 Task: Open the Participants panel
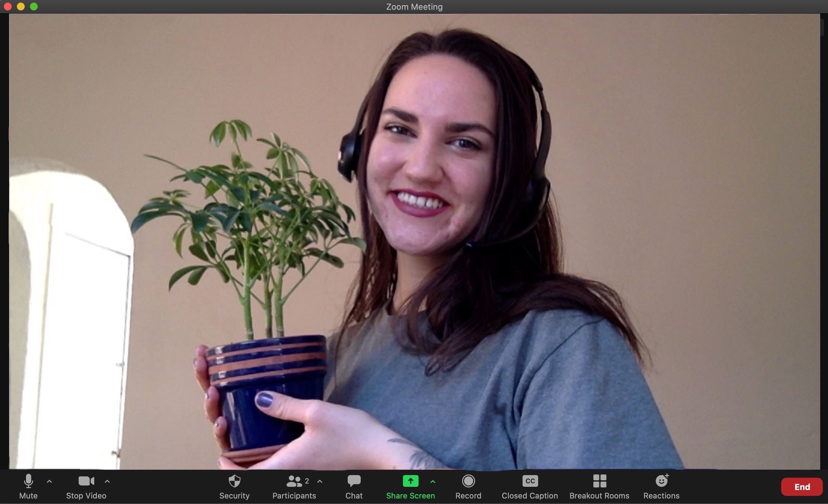[x=294, y=486]
